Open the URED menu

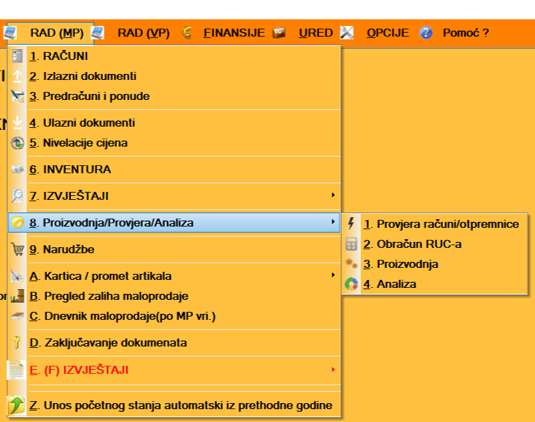point(315,33)
